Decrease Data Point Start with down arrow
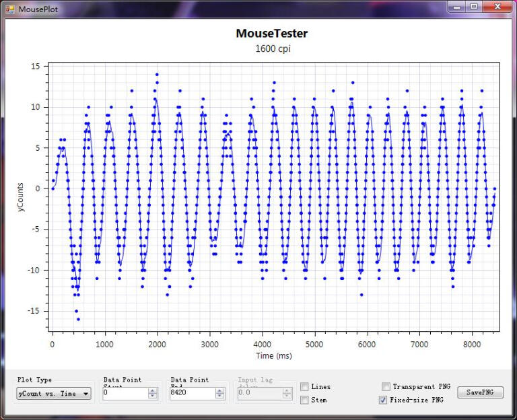517x420 pixels. pos(153,396)
